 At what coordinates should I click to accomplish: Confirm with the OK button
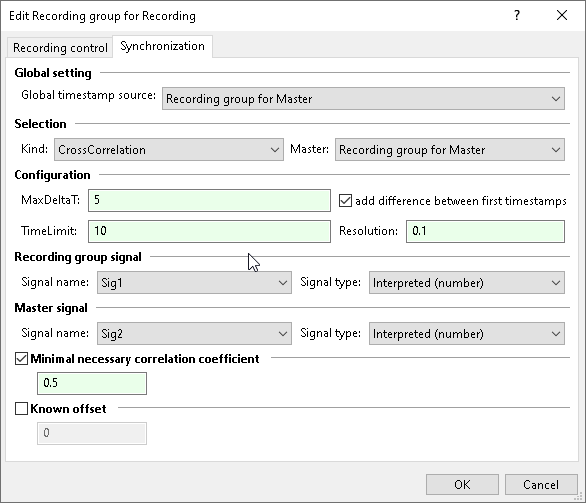point(462,485)
